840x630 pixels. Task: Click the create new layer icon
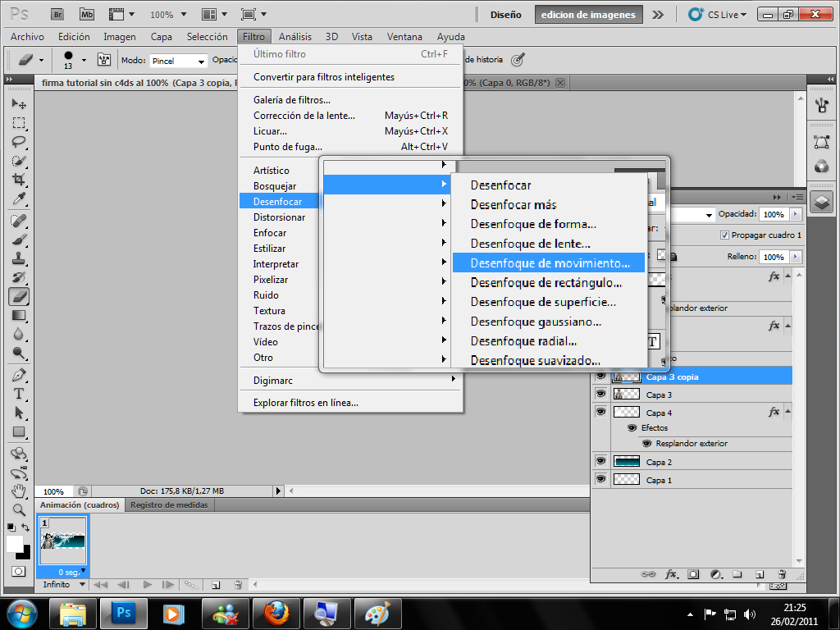760,574
